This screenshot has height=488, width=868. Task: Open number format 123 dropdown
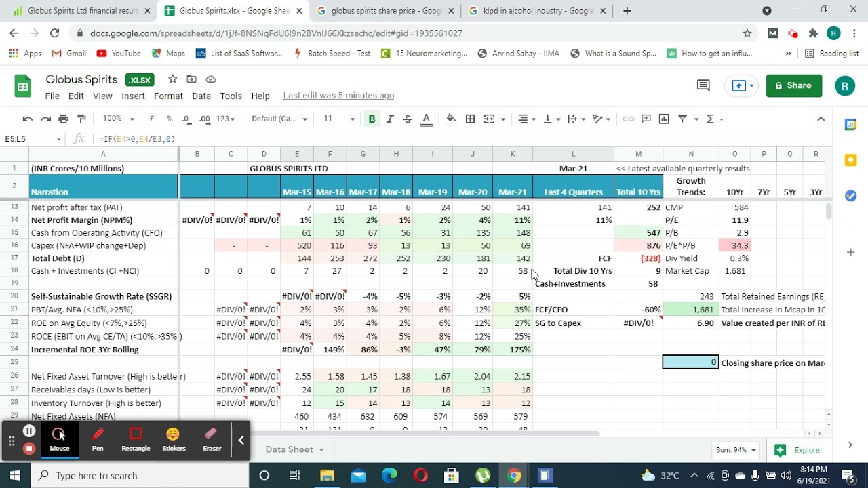click(x=225, y=119)
